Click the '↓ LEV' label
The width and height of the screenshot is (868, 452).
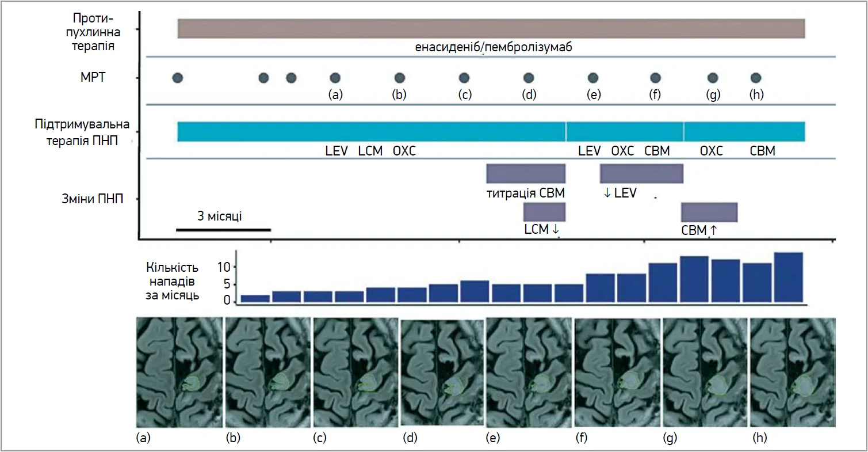pos(620,193)
